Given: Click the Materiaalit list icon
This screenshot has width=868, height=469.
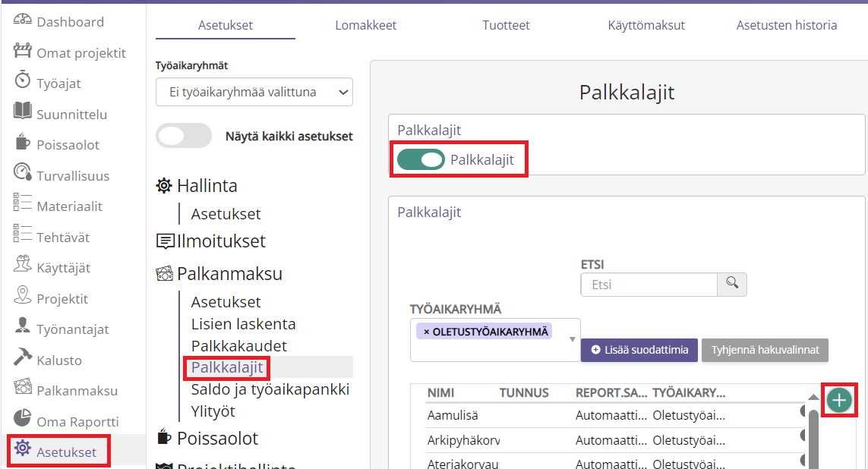Looking at the screenshot, I should coord(22,203).
